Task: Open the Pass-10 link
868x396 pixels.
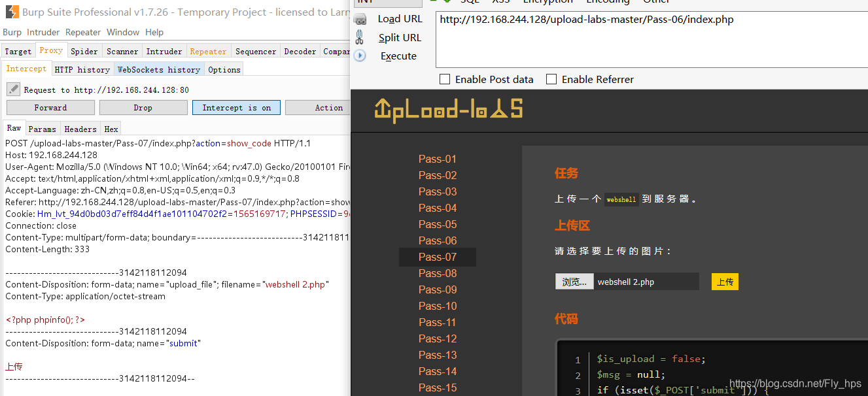Action: point(438,306)
